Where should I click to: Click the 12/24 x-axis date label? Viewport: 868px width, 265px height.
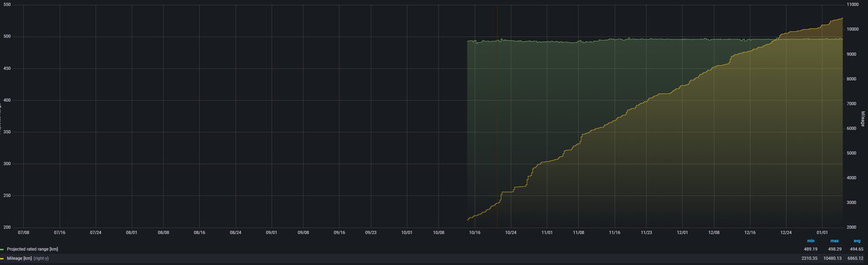click(x=786, y=232)
